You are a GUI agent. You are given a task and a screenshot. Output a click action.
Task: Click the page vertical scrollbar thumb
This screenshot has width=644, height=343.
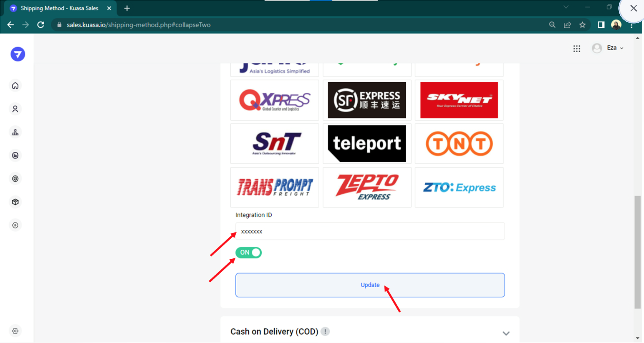[637, 252]
